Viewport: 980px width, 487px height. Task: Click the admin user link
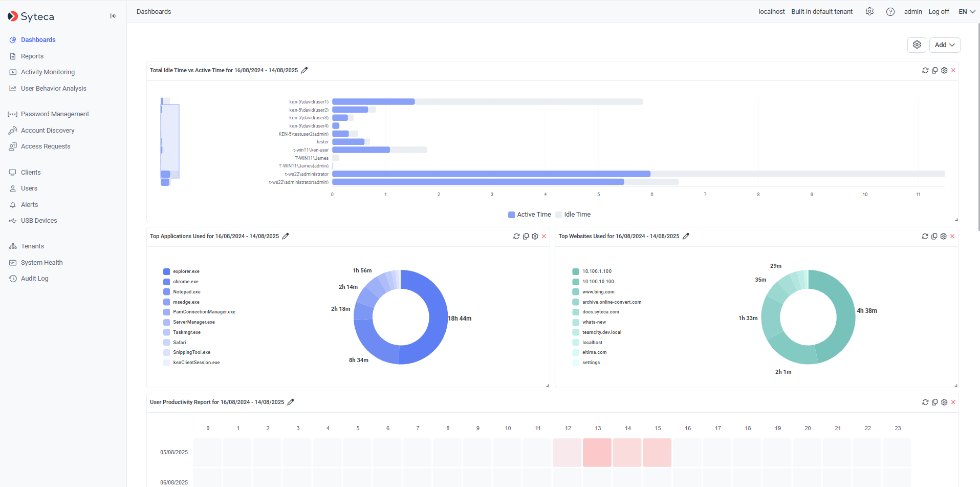coord(913,12)
